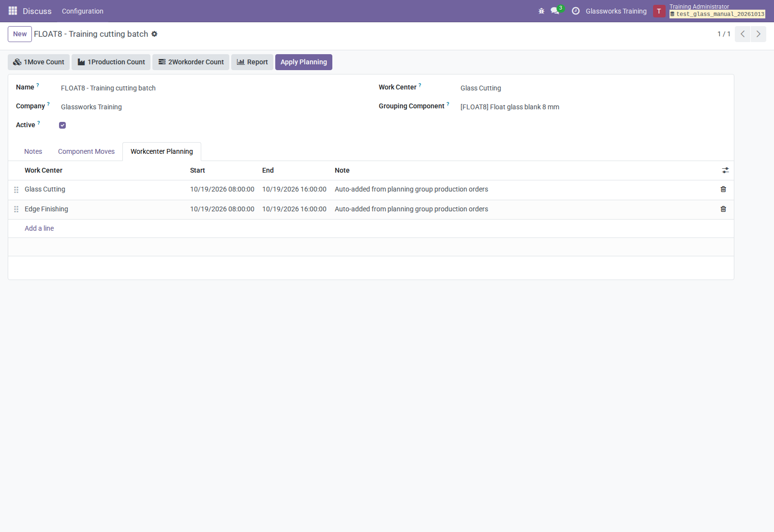The height and width of the screenshot is (532, 774).
Task: Grab the Edge Finishing row drag handle
Action: pos(16,209)
